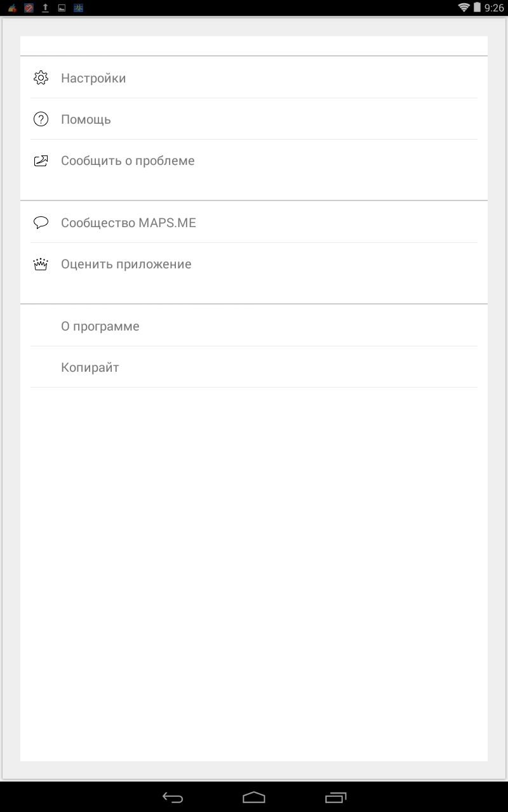Tap the Wi-Fi status bar icon
Image resolution: width=508 pixels, height=812 pixels.
pos(464,8)
